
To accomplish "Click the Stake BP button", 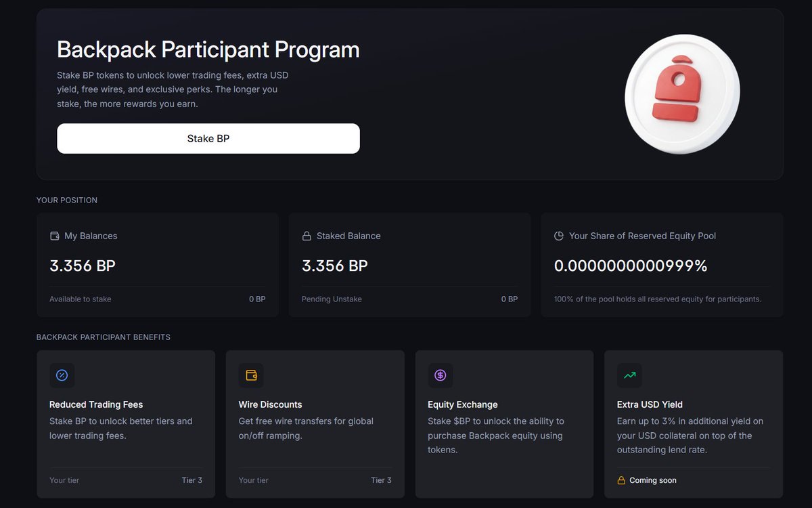I will (x=208, y=138).
